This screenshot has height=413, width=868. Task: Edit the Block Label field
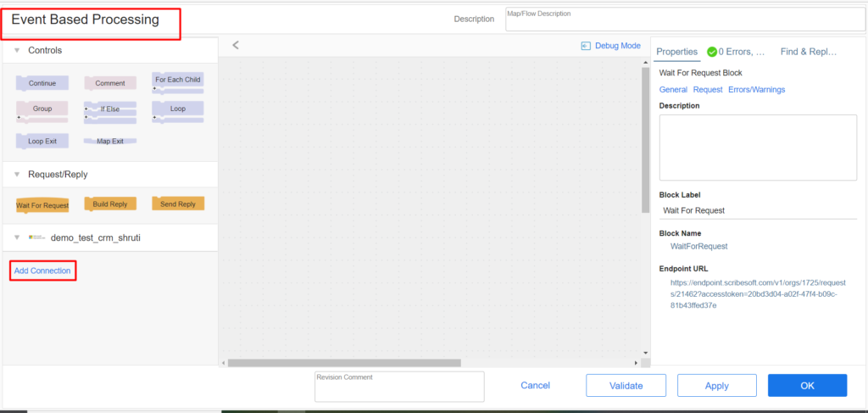pos(758,210)
